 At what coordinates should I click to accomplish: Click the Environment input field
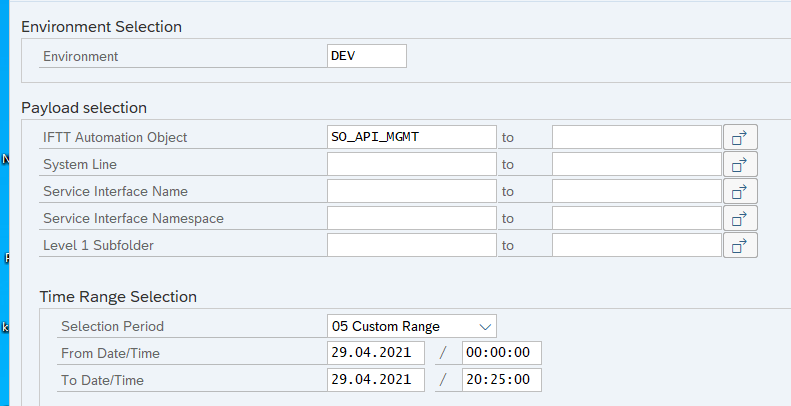coord(366,56)
